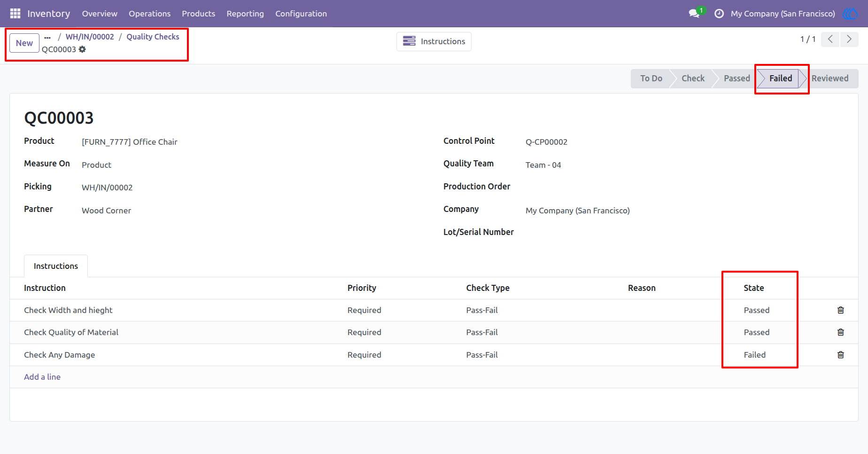Sort by Check Type column header
Image resolution: width=868 pixels, height=454 pixels.
[488, 288]
